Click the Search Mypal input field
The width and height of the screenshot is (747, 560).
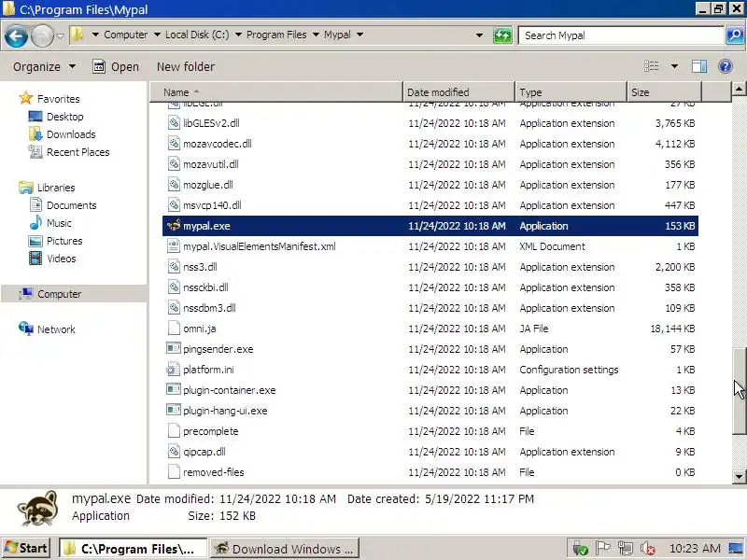(621, 35)
